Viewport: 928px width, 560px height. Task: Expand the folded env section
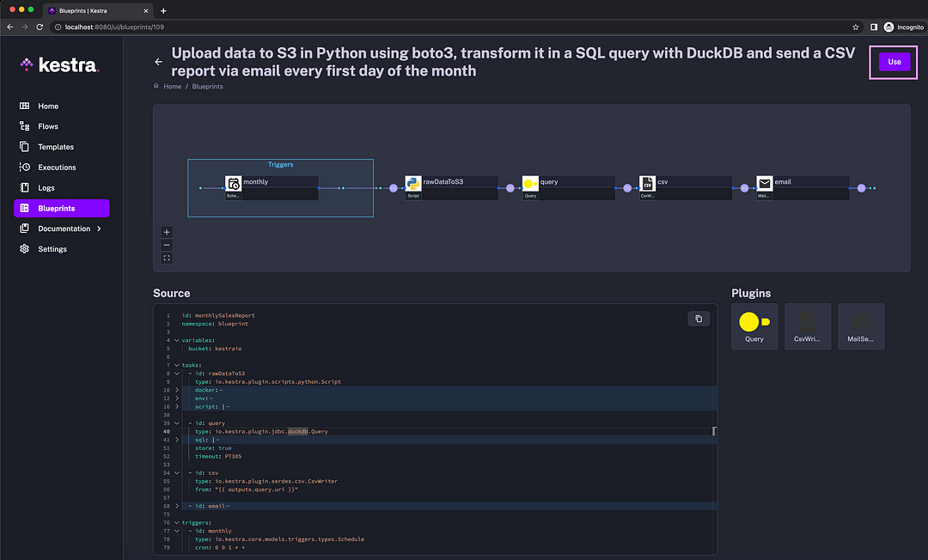point(176,398)
